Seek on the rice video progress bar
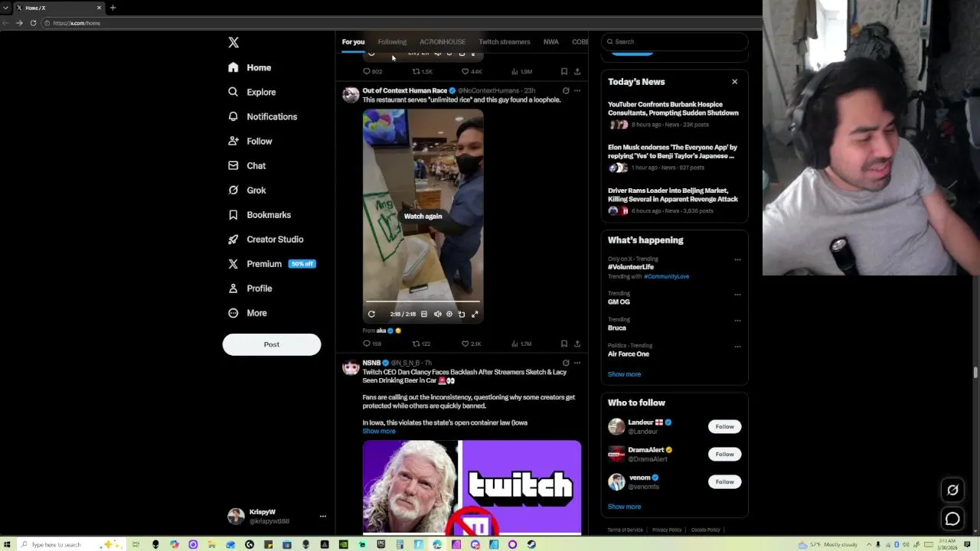Screen dimensions: 980x551 point(423,302)
